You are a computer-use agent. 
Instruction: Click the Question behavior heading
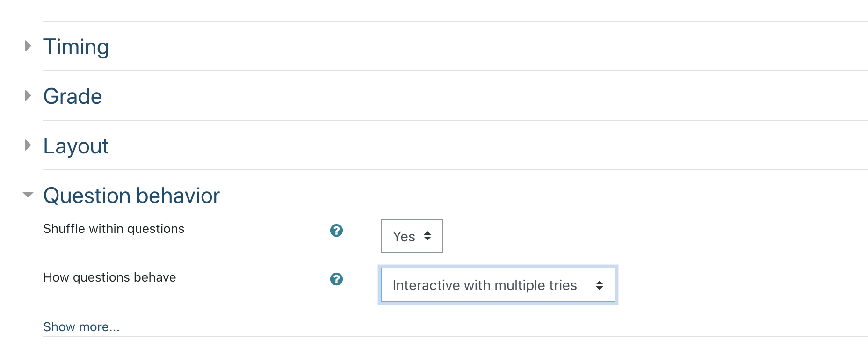[131, 196]
